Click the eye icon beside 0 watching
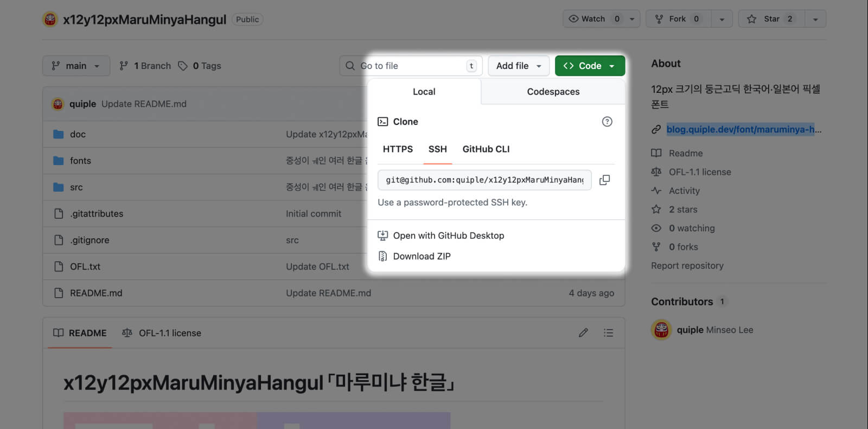This screenshot has width=868, height=429. 656,228
